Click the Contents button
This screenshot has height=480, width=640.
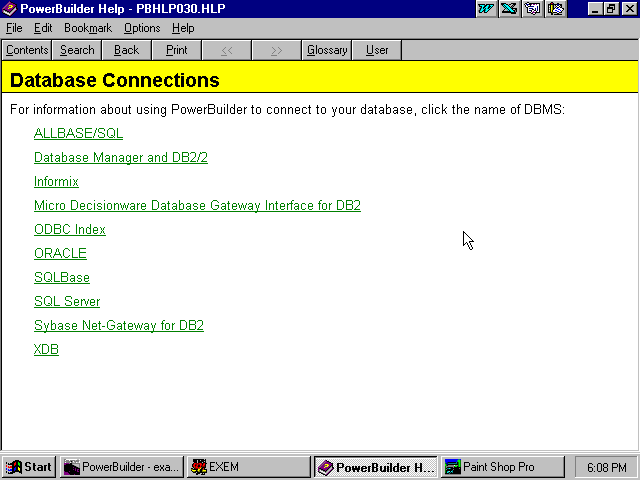click(x=27, y=50)
